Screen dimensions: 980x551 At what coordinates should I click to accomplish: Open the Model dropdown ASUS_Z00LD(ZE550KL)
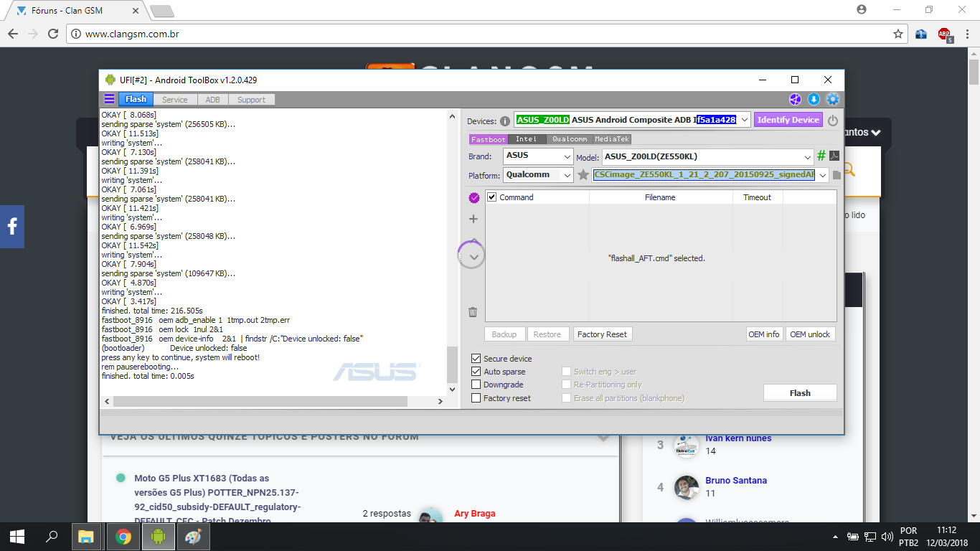click(808, 156)
